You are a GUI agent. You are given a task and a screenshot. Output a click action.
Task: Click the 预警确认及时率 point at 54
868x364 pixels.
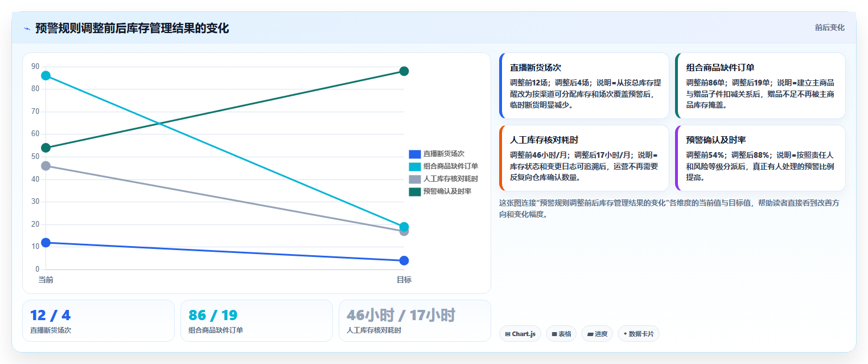(x=46, y=148)
